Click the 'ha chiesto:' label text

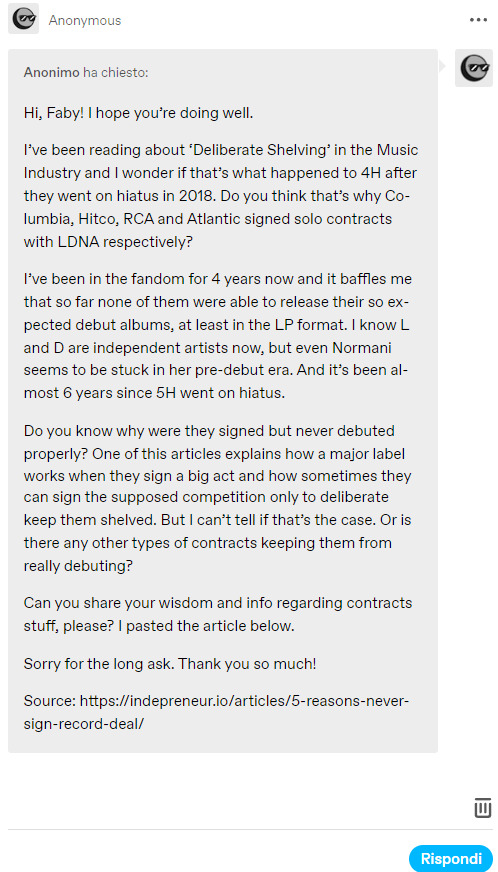tap(116, 73)
